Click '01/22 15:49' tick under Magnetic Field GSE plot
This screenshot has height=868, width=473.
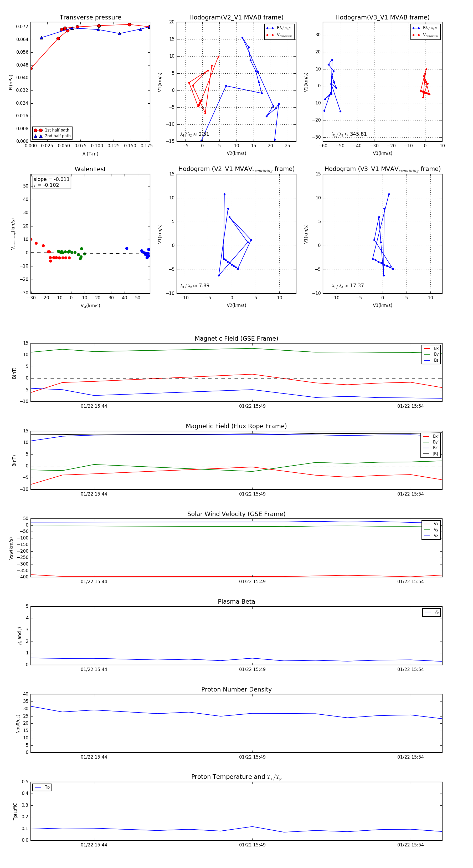click(x=252, y=406)
